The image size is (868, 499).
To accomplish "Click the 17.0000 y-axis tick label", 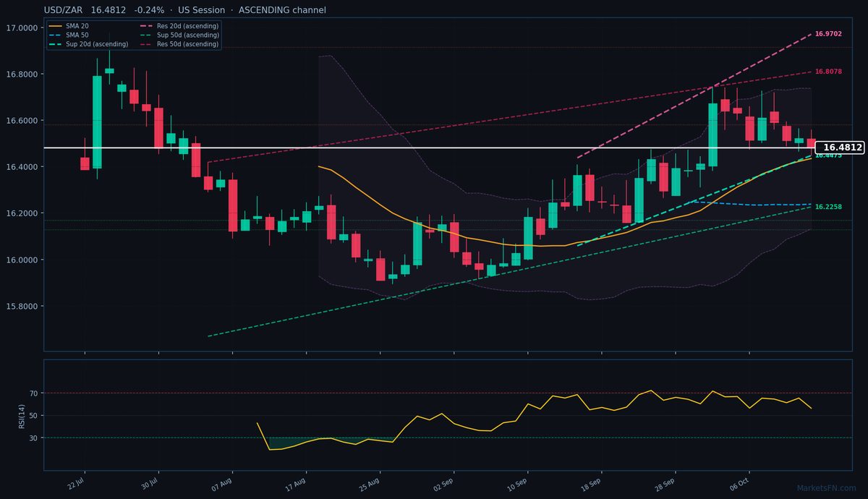I will pyautogui.click(x=24, y=28).
